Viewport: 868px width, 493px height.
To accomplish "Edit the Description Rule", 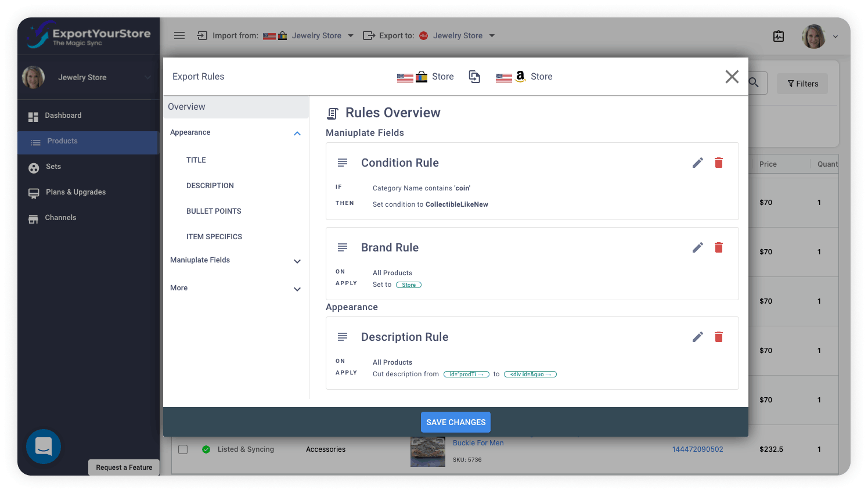I will 697,337.
